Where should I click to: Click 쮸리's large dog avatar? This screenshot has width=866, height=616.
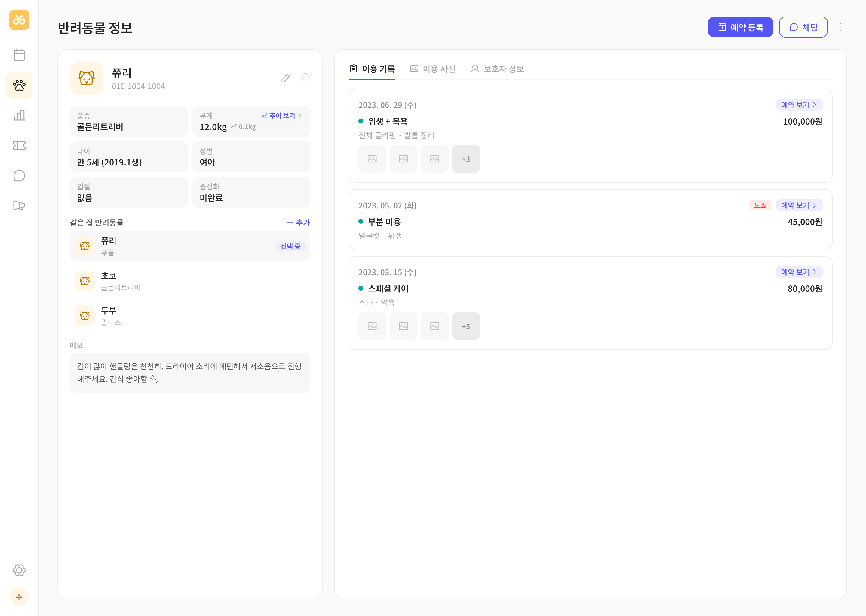(86, 78)
